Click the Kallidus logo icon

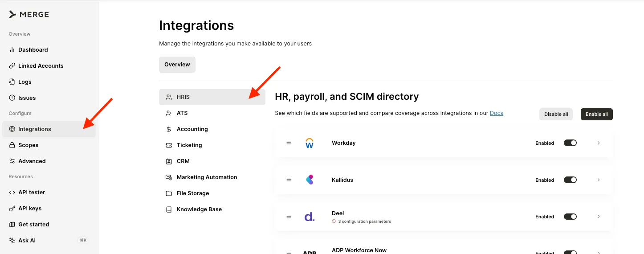coord(310,180)
